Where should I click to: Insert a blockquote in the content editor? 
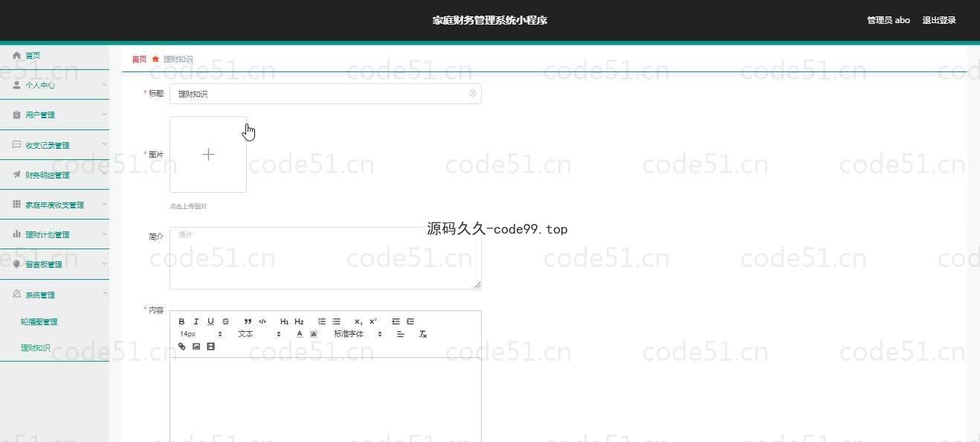point(248,321)
